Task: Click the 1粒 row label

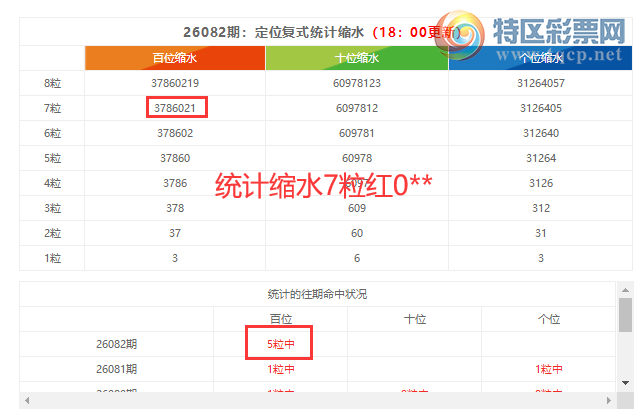Action: coord(53,258)
